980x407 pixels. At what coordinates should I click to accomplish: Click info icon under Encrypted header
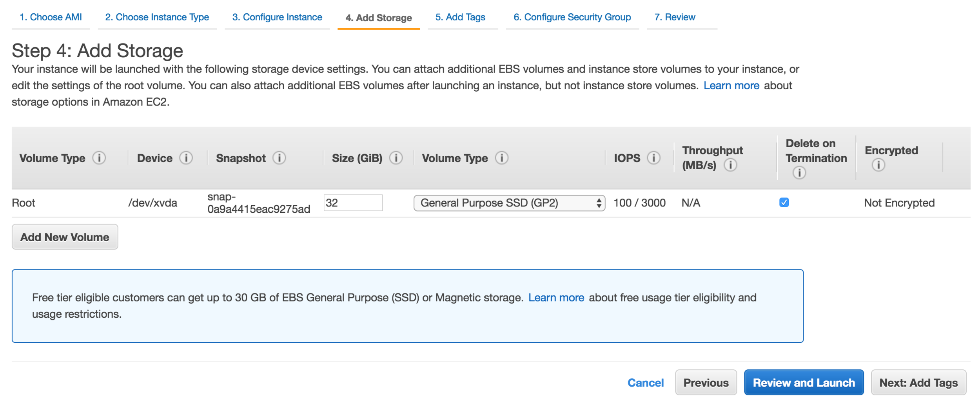(878, 165)
